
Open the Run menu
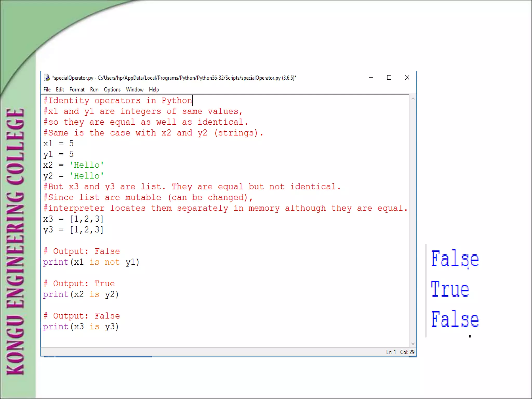point(94,90)
